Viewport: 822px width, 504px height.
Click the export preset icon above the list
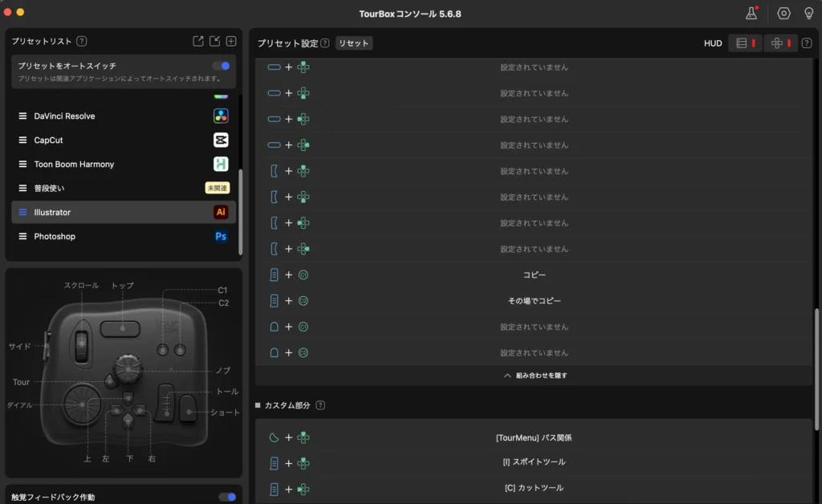tap(198, 41)
